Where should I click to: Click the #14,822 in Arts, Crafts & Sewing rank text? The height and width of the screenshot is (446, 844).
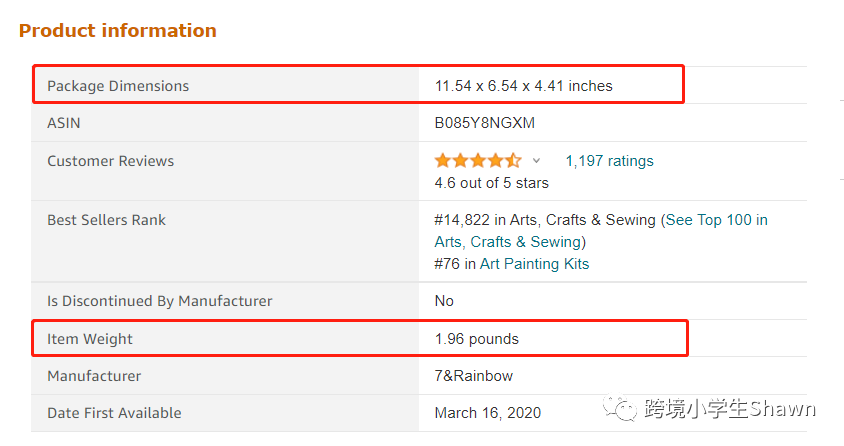point(545,220)
